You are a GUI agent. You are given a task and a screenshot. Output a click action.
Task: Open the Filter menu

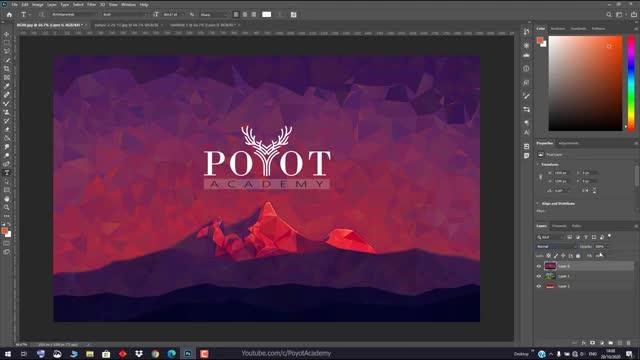91,4
